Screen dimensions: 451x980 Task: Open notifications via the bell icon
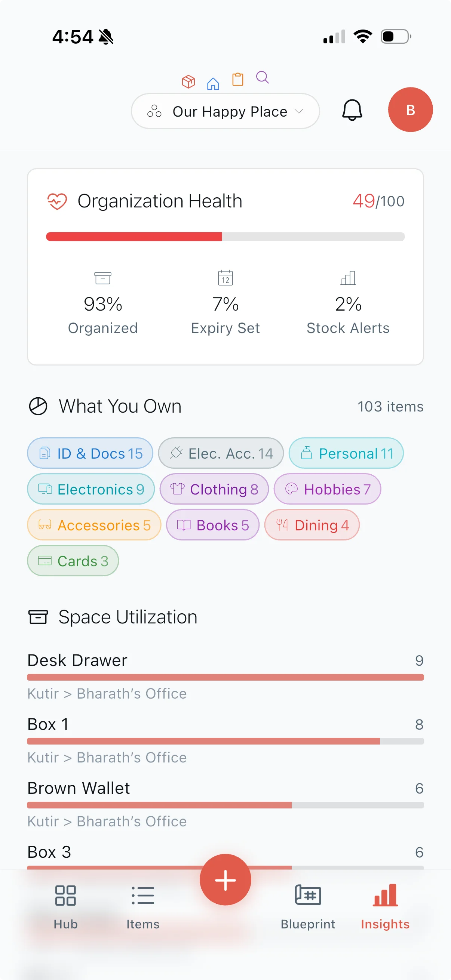pyautogui.click(x=352, y=111)
